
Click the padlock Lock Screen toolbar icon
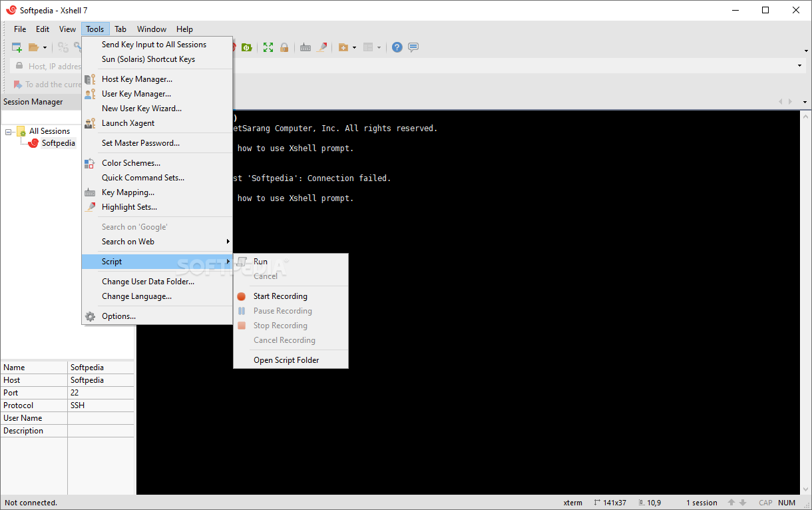tap(284, 47)
